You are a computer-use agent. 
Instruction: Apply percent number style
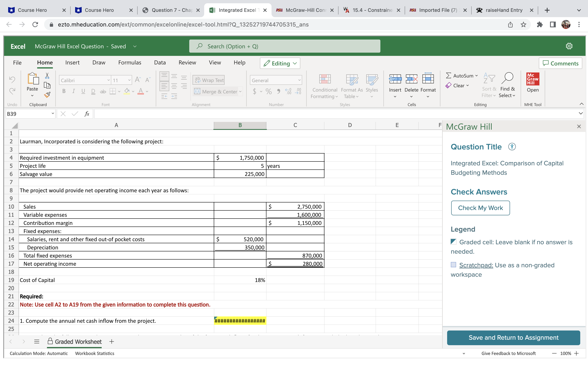point(268,92)
